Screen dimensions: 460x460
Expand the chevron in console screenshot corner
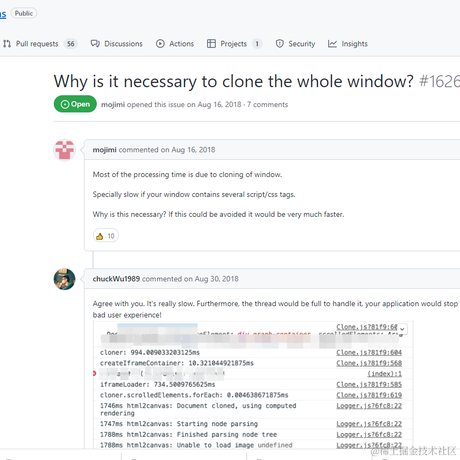(402, 329)
